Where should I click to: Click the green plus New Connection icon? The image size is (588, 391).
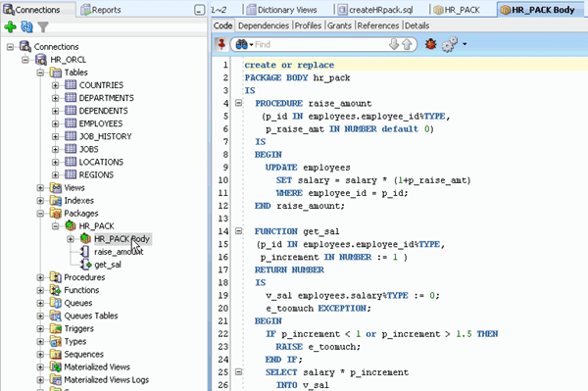click(x=10, y=27)
